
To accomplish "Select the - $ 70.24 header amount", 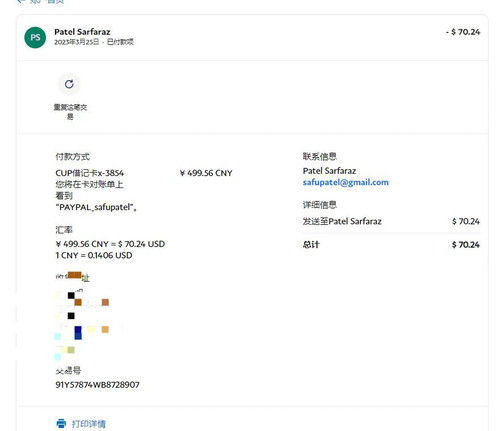I will [x=463, y=32].
